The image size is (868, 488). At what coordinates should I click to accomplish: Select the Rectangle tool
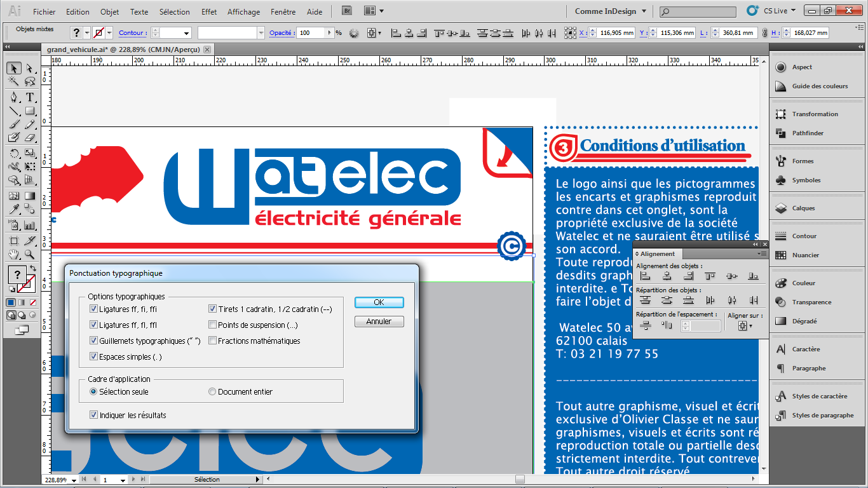pos(29,111)
